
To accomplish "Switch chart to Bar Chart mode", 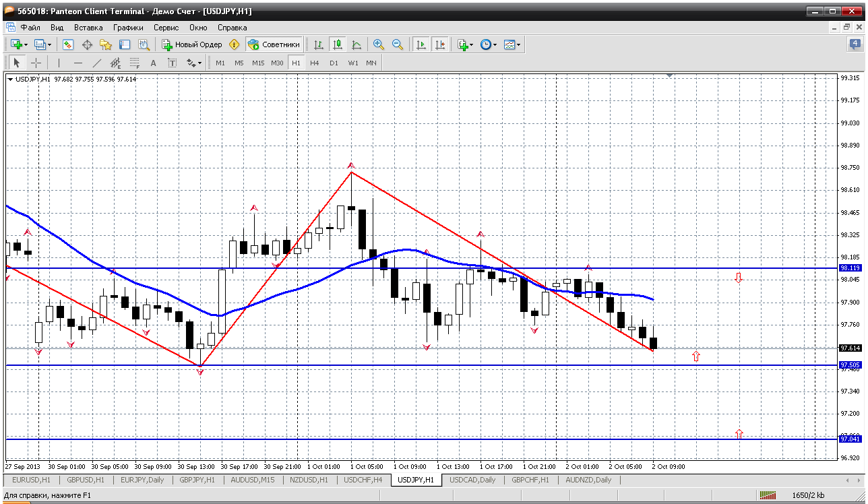I will (x=319, y=44).
